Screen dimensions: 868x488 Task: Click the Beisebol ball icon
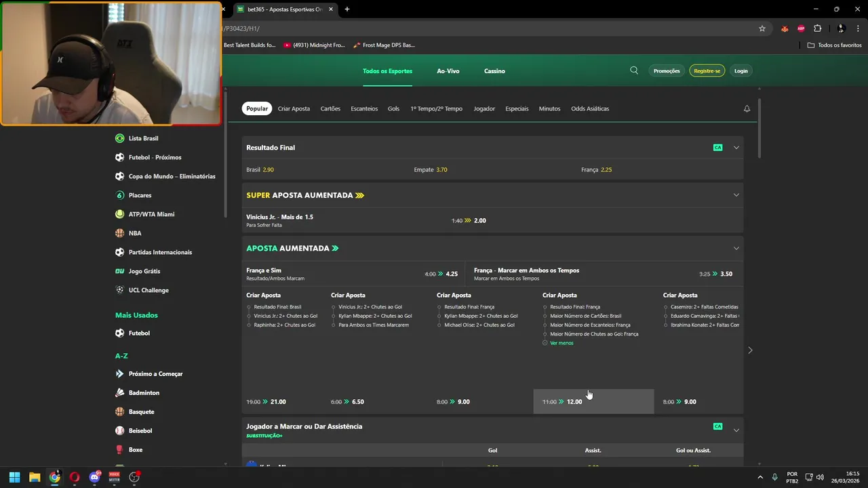point(120,430)
